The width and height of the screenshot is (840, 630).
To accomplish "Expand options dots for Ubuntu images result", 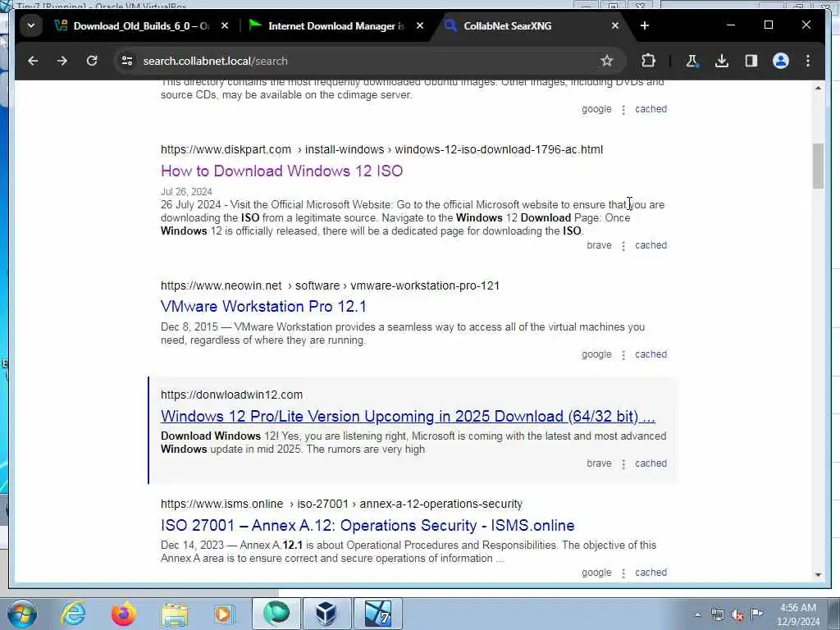I will click(623, 110).
